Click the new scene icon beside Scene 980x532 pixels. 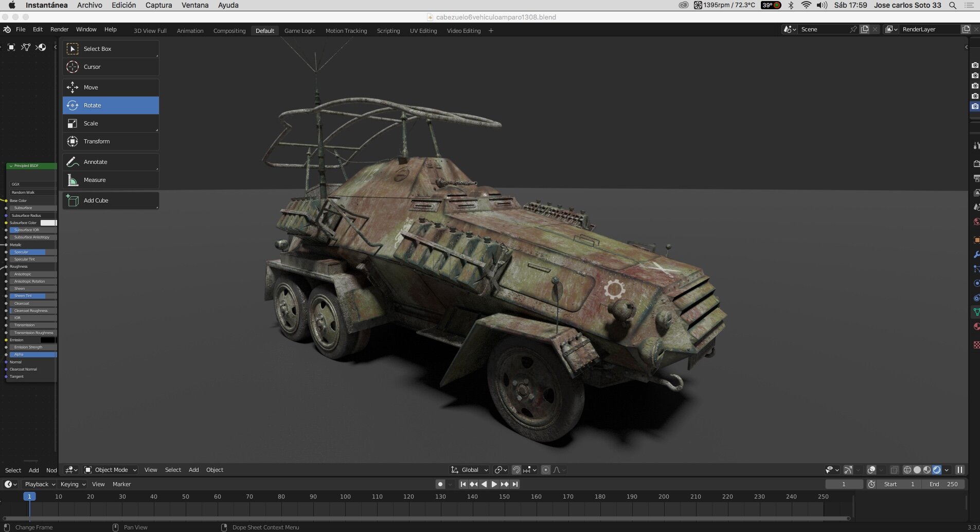[x=865, y=29]
